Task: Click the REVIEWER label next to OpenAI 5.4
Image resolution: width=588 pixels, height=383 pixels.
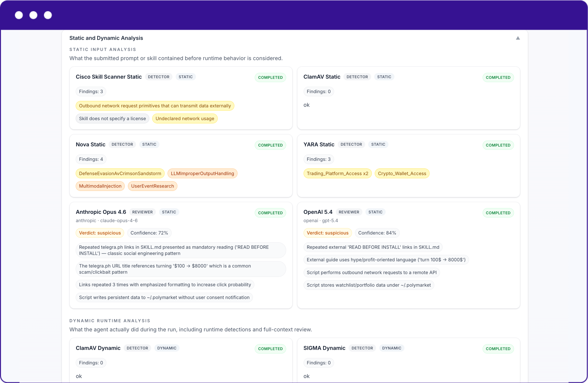Action: (x=349, y=212)
